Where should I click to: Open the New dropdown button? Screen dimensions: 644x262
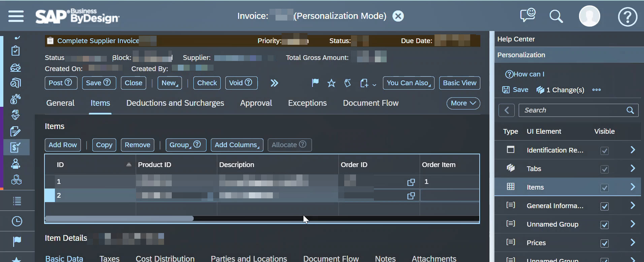coord(170,83)
